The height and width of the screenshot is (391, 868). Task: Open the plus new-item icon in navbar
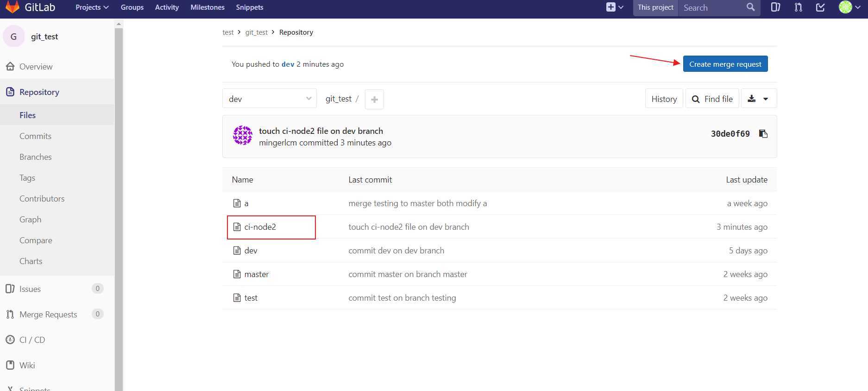pyautogui.click(x=611, y=7)
